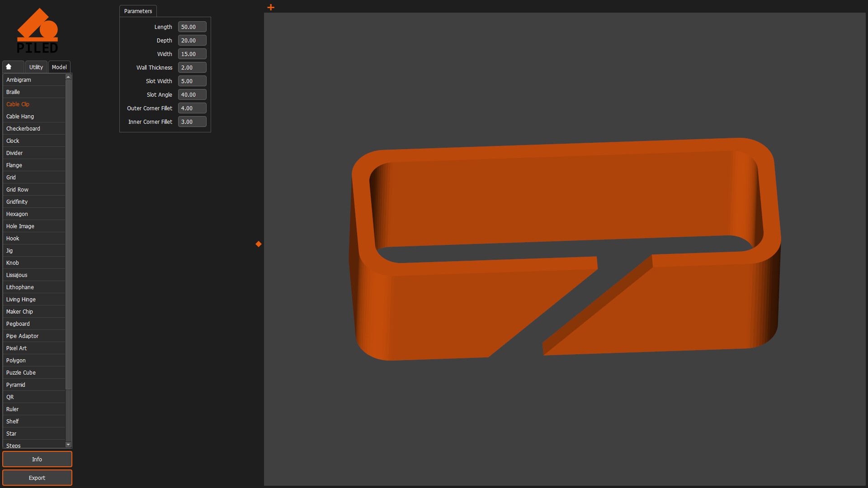Open the Info panel
The width and height of the screenshot is (868, 488).
point(37,459)
